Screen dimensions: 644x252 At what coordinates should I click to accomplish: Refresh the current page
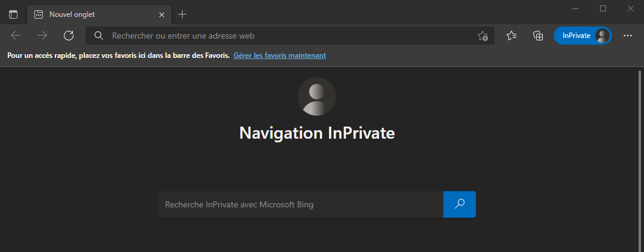tap(69, 36)
